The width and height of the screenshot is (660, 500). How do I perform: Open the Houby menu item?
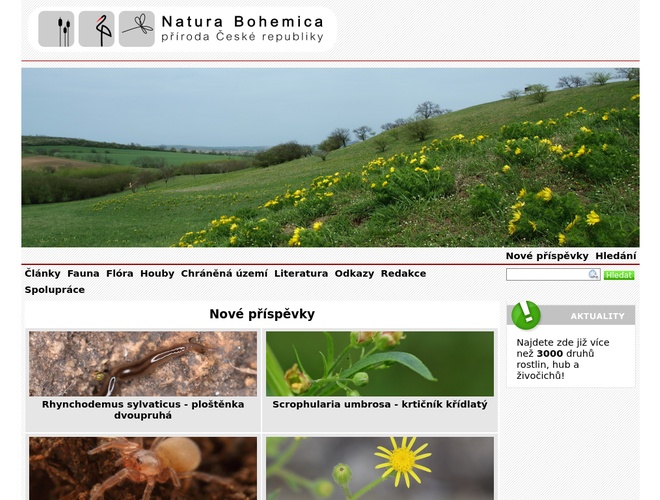click(x=157, y=273)
